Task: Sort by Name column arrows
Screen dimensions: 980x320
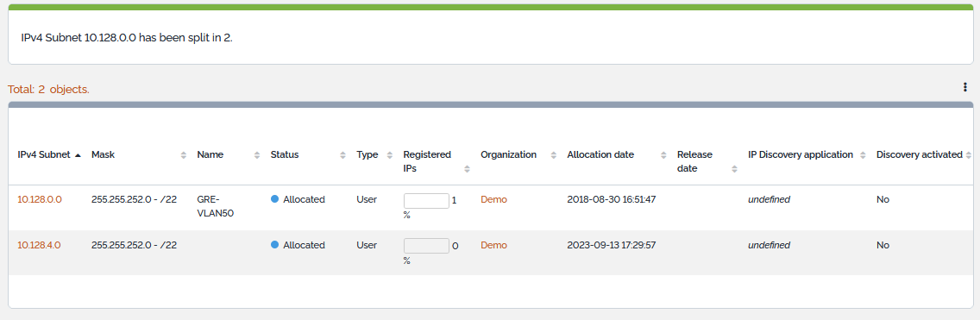Action: coord(257,155)
